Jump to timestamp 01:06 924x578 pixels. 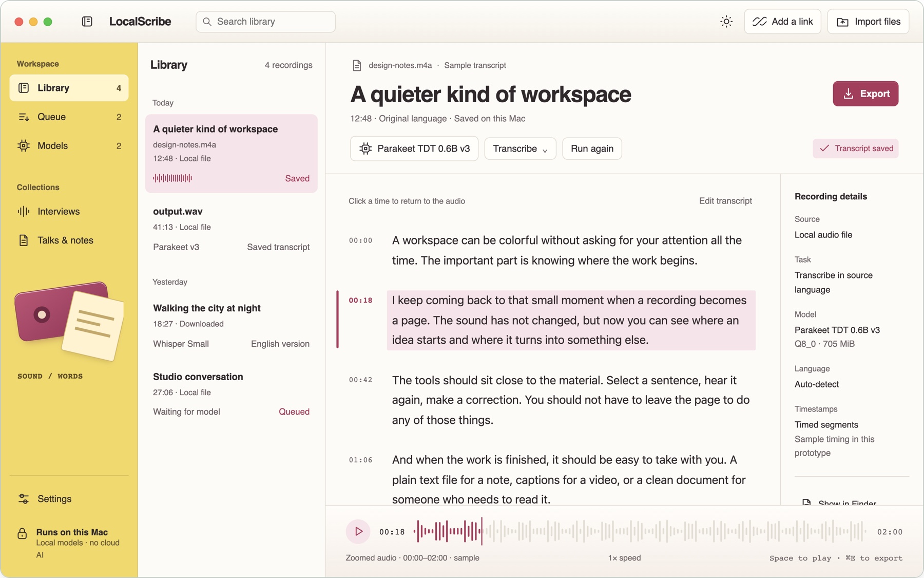[x=361, y=460]
